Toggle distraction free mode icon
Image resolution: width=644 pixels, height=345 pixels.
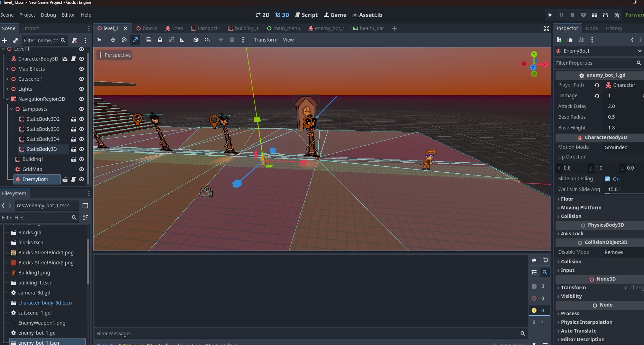click(547, 28)
